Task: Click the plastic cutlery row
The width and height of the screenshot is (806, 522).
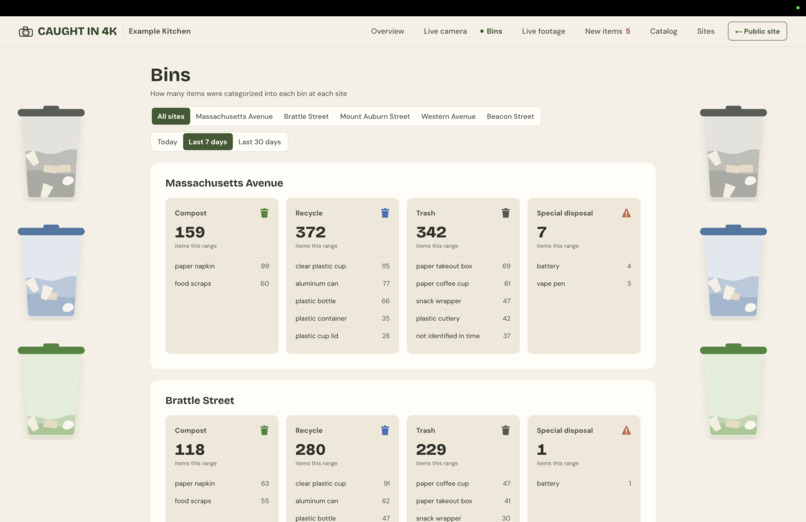Action: tap(463, 319)
